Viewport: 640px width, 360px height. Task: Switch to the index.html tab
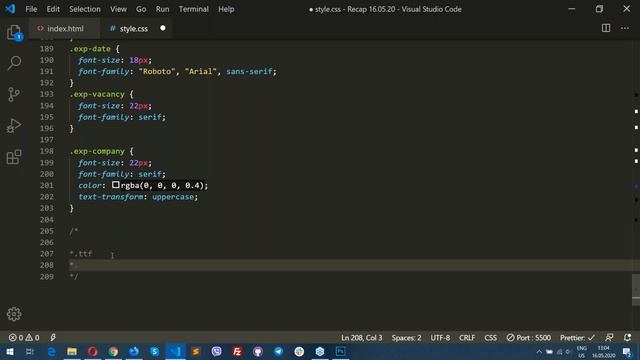pyautogui.click(x=64, y=29)
